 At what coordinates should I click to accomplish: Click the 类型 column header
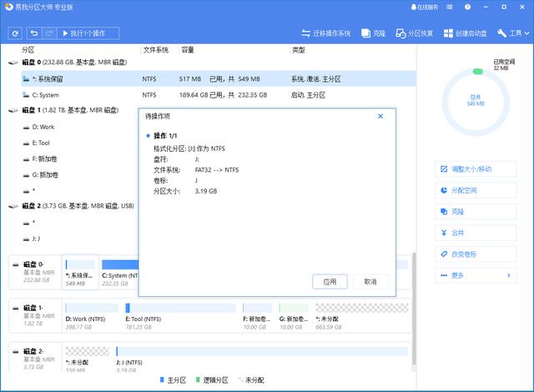[x=299, y=50]
